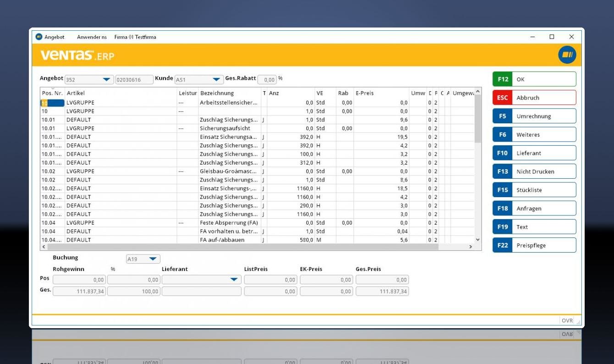Click the Ges. Ges.Preis field showing 111.837,34
This screenshot has width=614, height=364.
[382, 291]
